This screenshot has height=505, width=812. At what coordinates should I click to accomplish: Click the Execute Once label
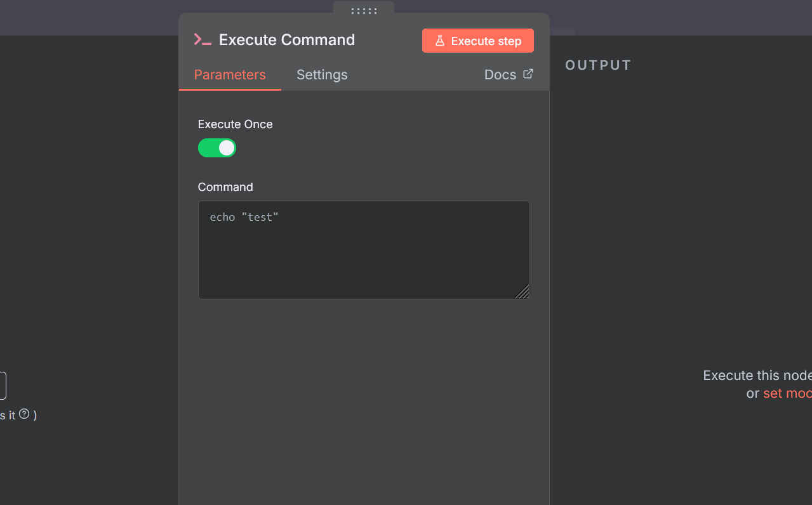[236, 124]
